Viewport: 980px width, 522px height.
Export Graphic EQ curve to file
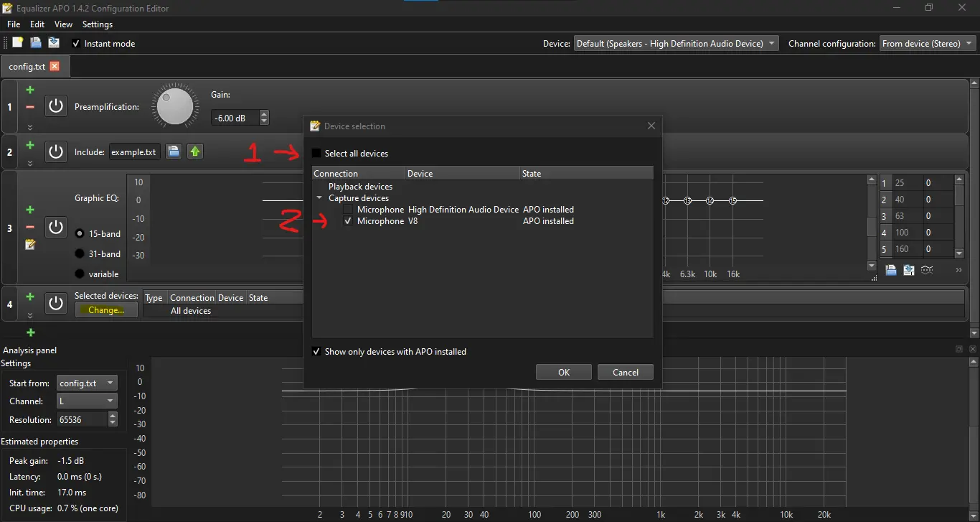(909, 270)
